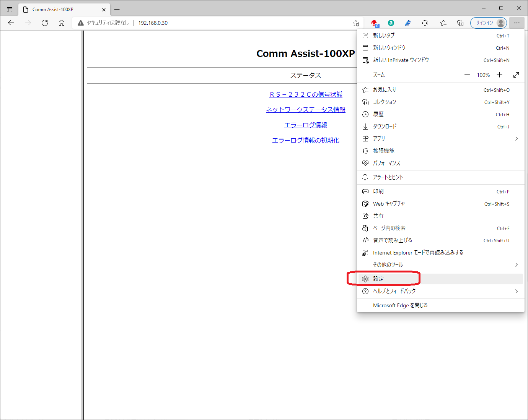
Task: Decrease zoom with the minus button
Action: tap(467, 75)
